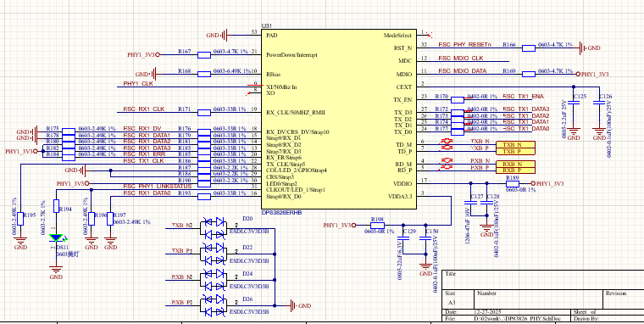The image size is (644, 324).
Task: Select the U31 designator text
Action: 266,25
